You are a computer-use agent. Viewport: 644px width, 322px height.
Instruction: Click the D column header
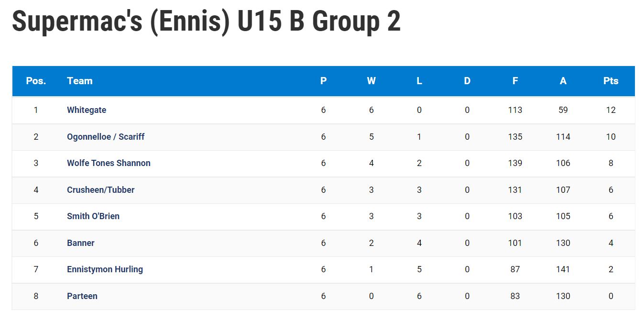(467, 81)
